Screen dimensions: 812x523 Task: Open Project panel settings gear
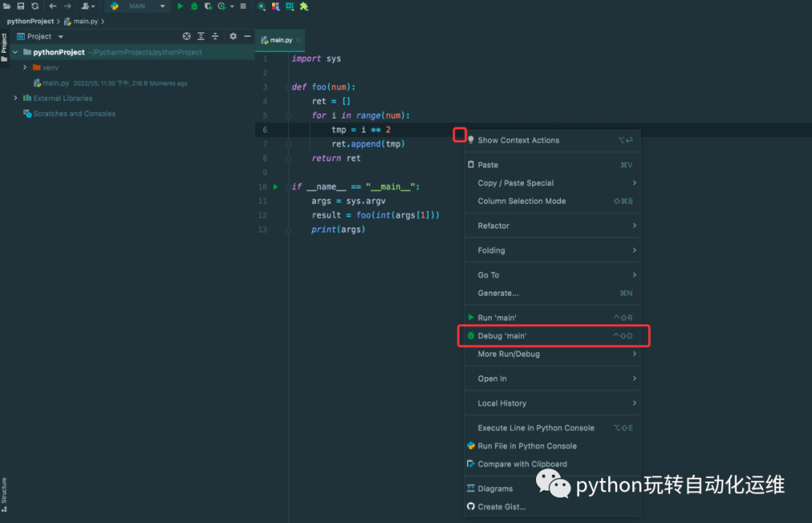click(233, 36)
